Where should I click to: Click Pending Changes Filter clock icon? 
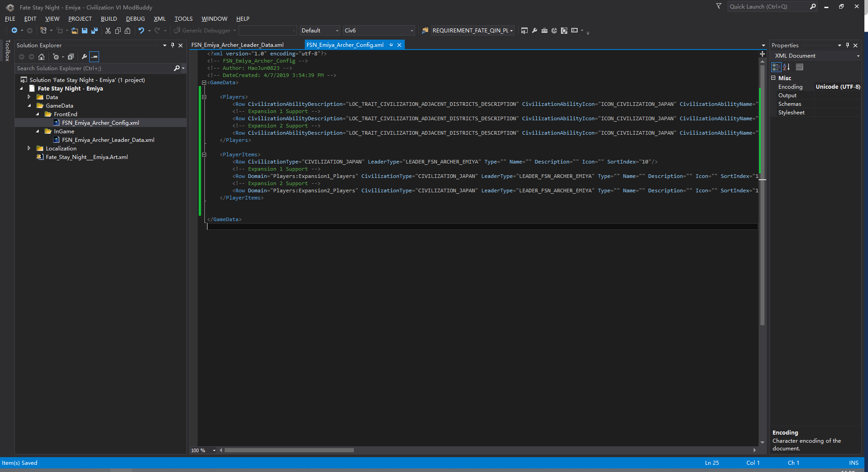56,57
